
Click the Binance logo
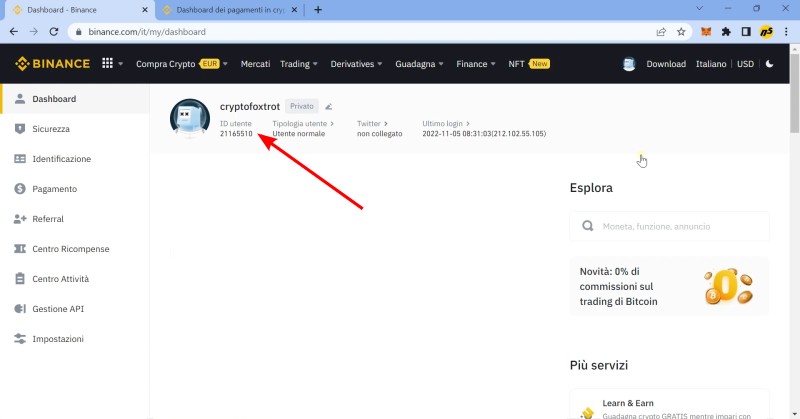[52, 64]
